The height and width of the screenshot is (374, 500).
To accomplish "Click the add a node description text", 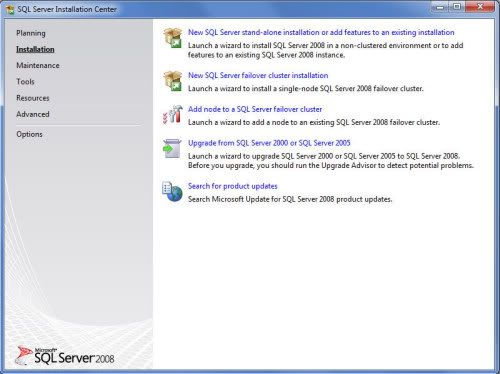I will tap(314, 122).
